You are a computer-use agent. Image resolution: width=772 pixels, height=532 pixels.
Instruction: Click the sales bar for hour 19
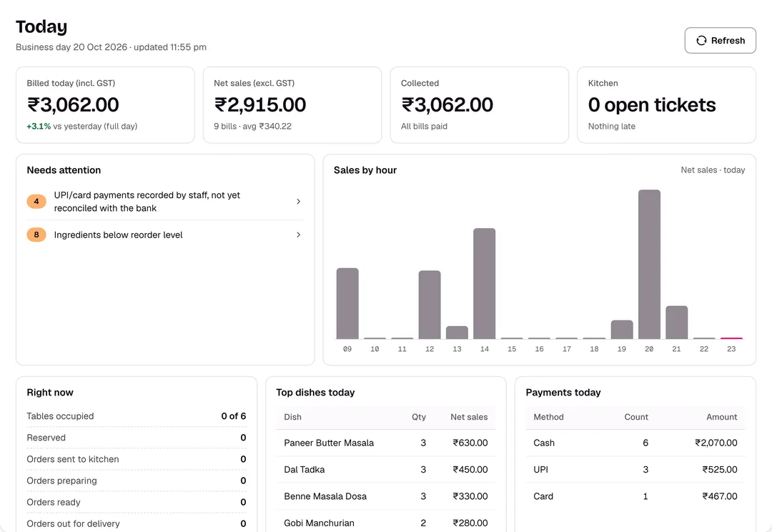click(622, 330)
